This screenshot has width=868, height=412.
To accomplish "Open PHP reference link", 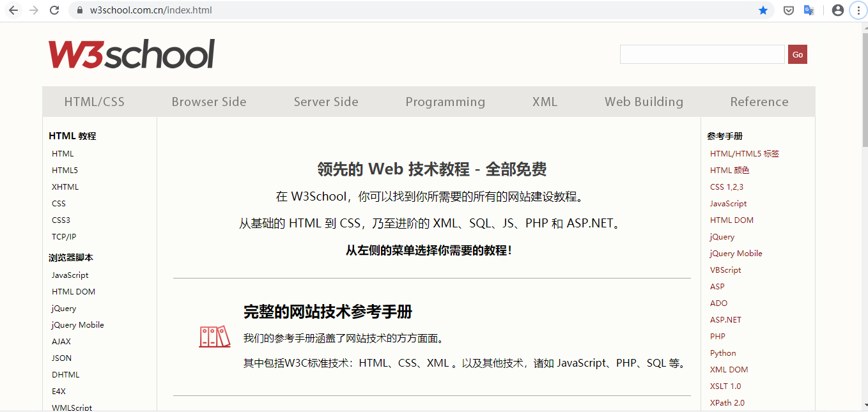I will click(x=718, y=336).
